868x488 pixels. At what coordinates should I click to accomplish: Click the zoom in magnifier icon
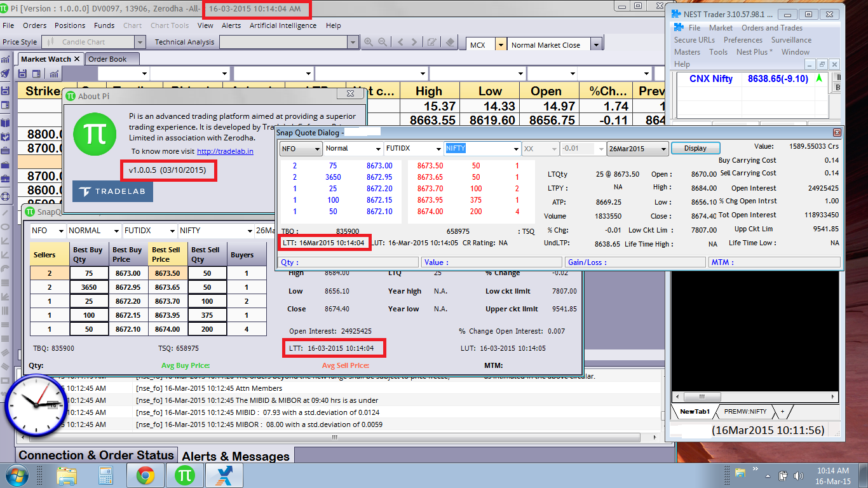point(369,43)
